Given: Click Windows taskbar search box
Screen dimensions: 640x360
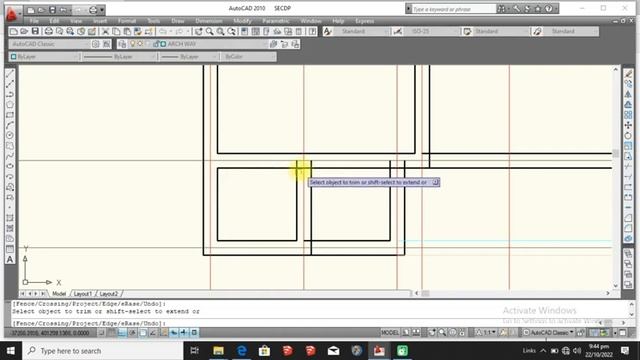Looking at the screenshot, I should [x=102, y=351].
